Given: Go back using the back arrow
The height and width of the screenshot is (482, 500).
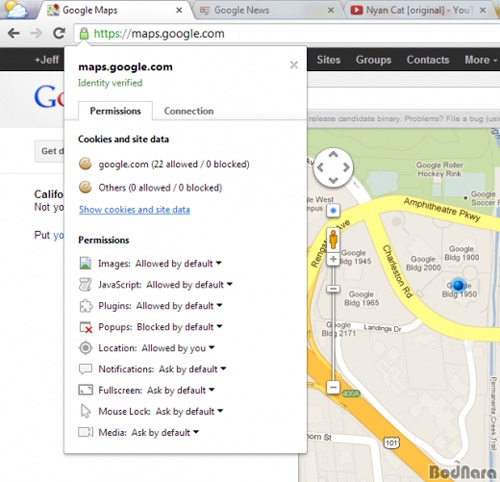Looking at the screenshot, I should click(14, 33).
